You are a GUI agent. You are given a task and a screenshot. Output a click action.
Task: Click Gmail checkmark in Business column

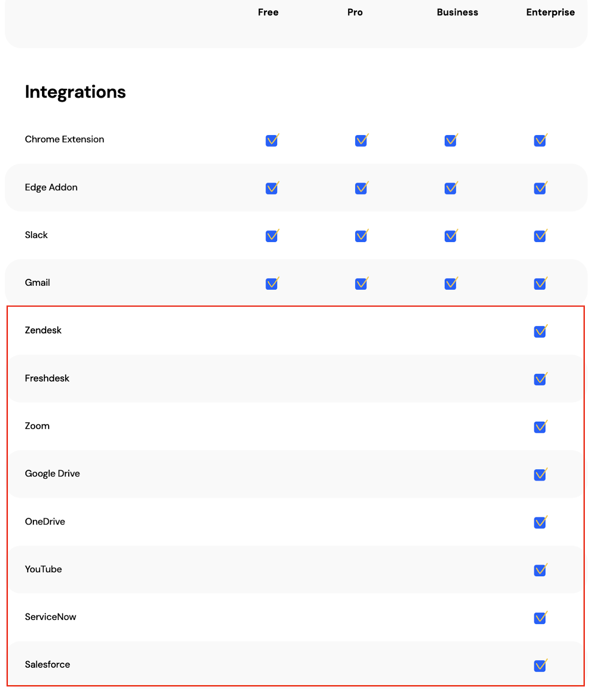tap(451, 283)
